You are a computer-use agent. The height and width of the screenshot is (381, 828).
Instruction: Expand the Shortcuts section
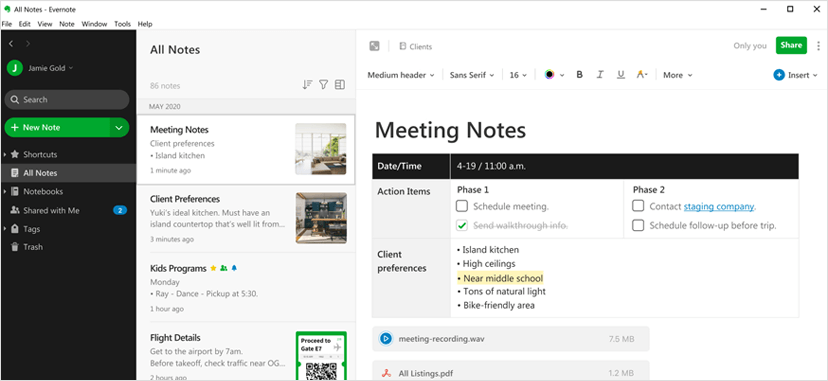coord(5,155)
